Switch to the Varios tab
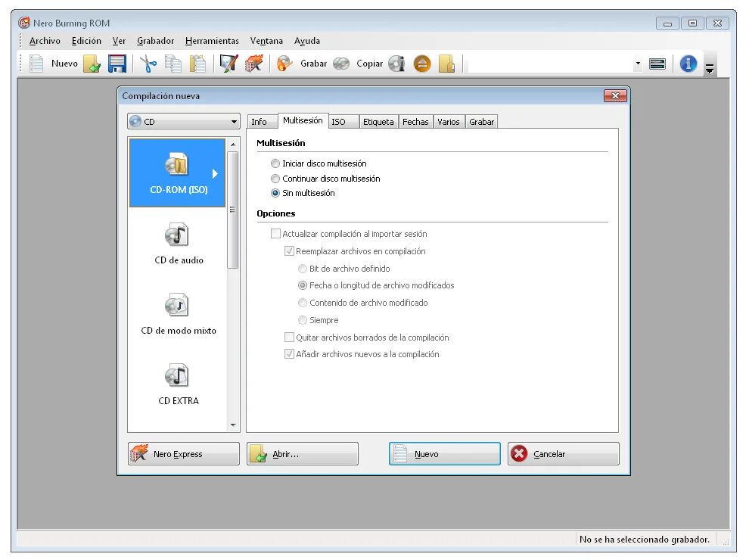The height and width of the screenshot is (560, 746). pyautogui.click(x=448, y=122)
